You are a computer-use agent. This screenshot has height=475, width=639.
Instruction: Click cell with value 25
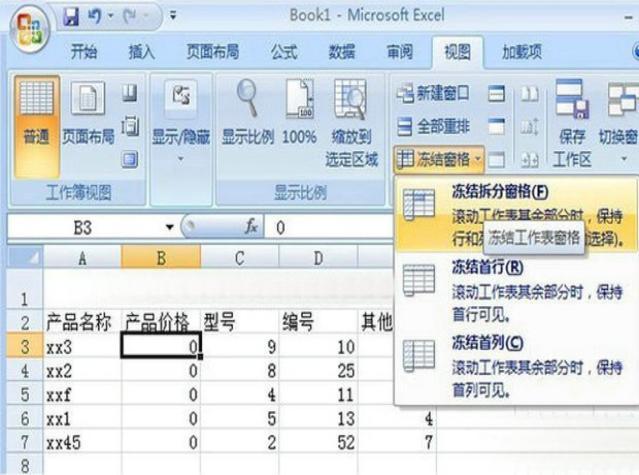[x=318, y=370]
